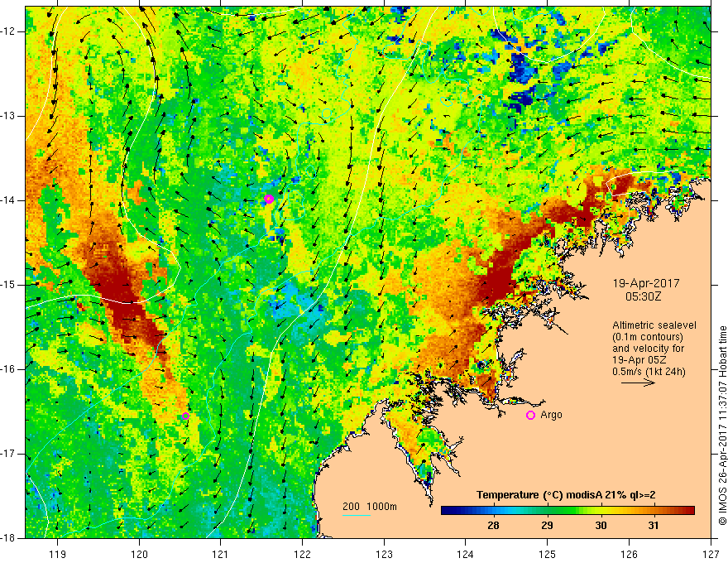This screenshot has width=728, height=563.
Task: Click longitude axis label '121'
Action: click(221, 554)
